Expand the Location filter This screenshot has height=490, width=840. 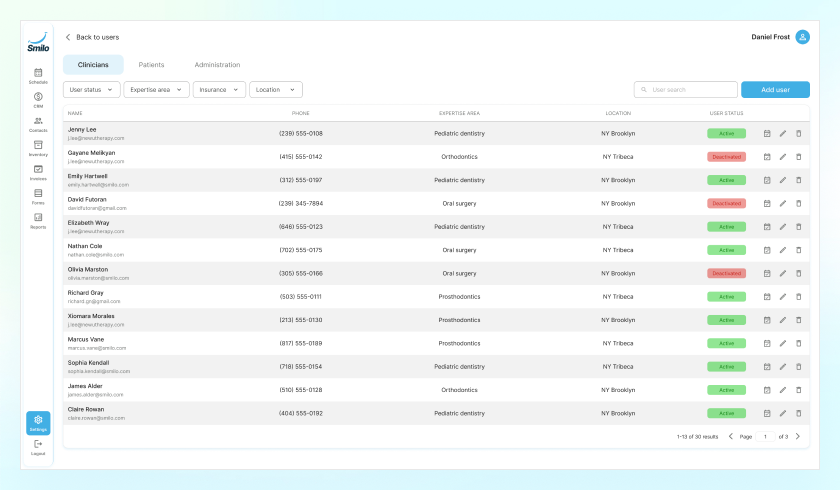coord(276,89)
